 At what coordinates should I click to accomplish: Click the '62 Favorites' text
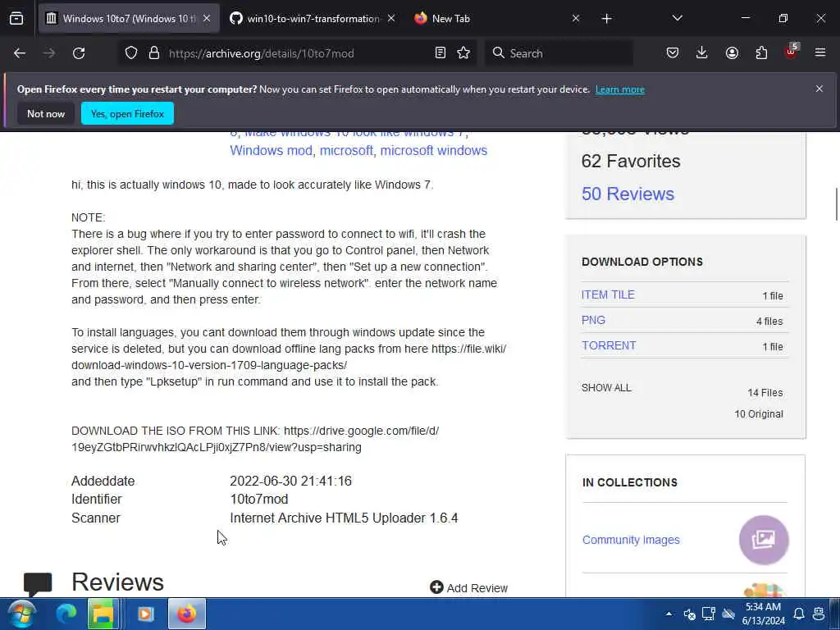(631, 162)
